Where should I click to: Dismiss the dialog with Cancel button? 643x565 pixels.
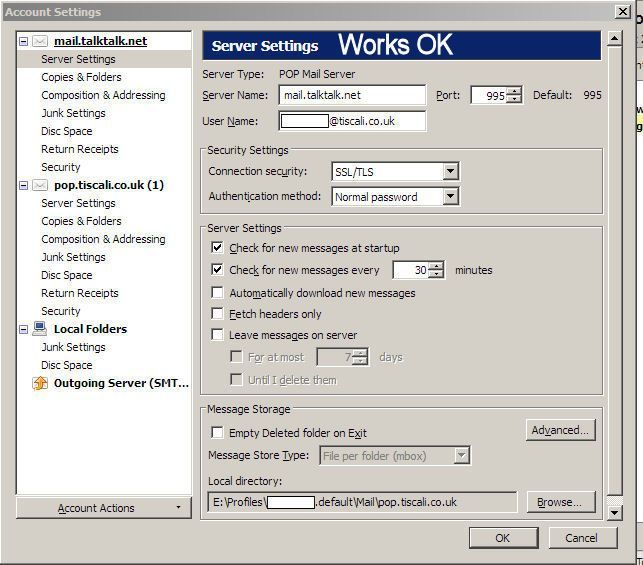582,538
